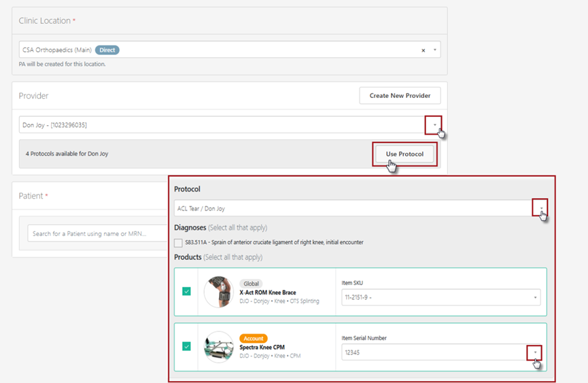Click the serial number 12345 field
The height and width of the screenshot is (383, 588).
point(432,352)
